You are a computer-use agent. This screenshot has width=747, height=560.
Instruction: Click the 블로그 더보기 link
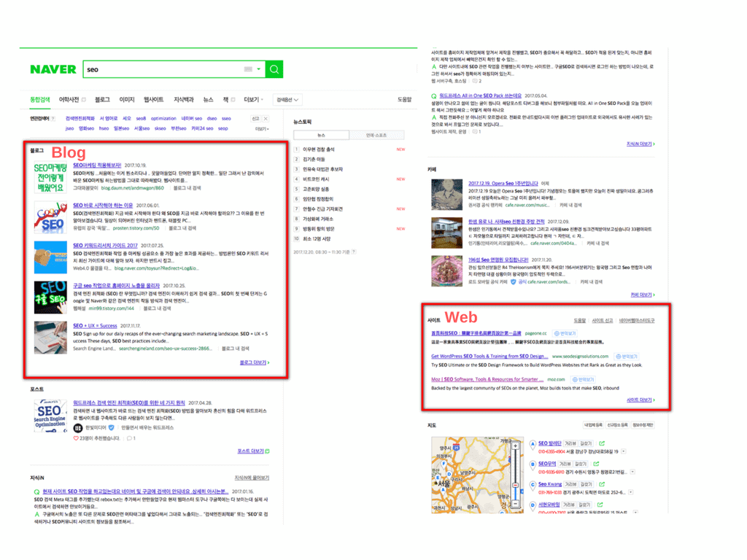click(x=255, y=363)
